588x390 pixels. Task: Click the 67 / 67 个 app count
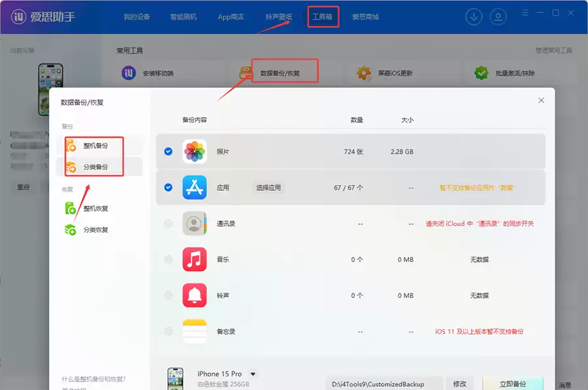pyautogui.click(x=348, y=187)
